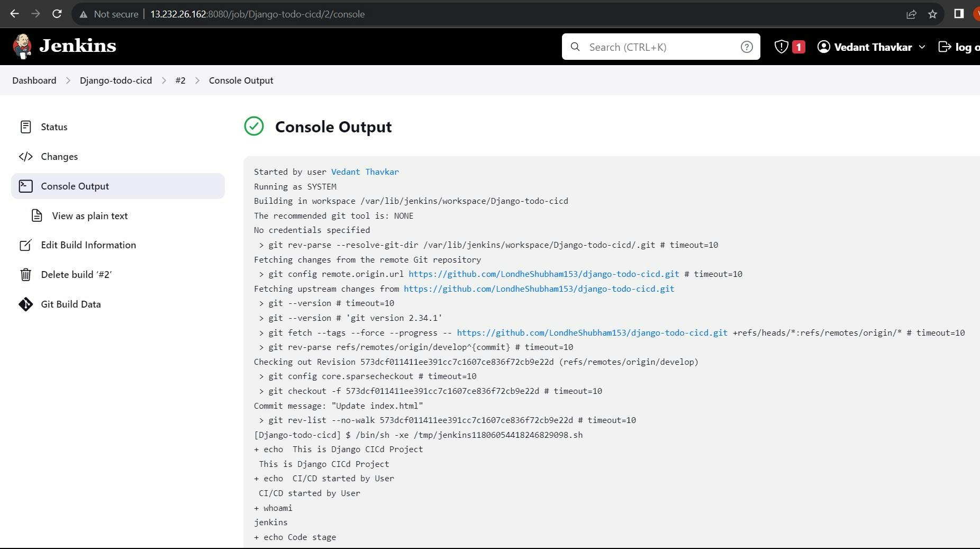This screenshot has width=980, height=549.
Task: Open GitHub URL in remote.origin.url line
Action: [x=544, y=274]
